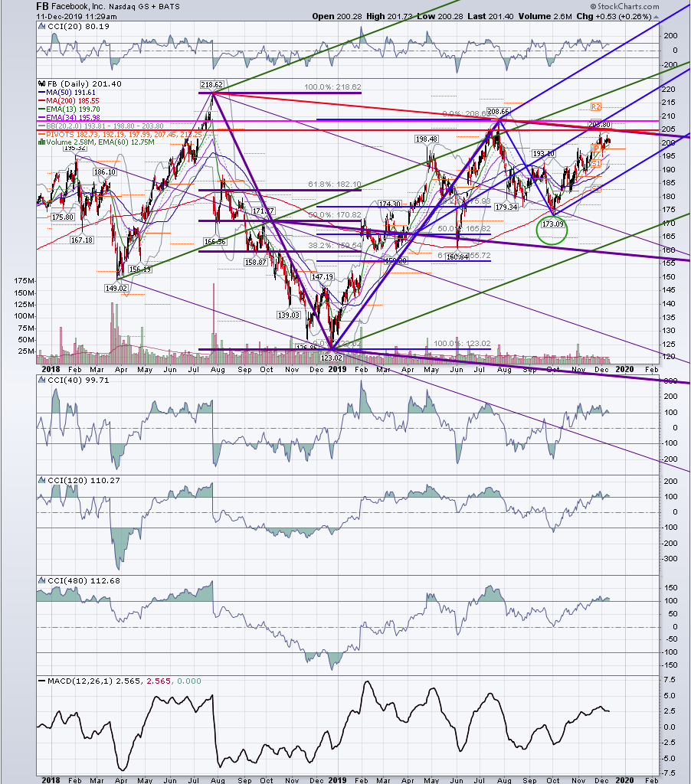Click the blue MA(50) legend line swatch
Screen dimensions: 691x784
pyautogui.click(x=41, y=93)
